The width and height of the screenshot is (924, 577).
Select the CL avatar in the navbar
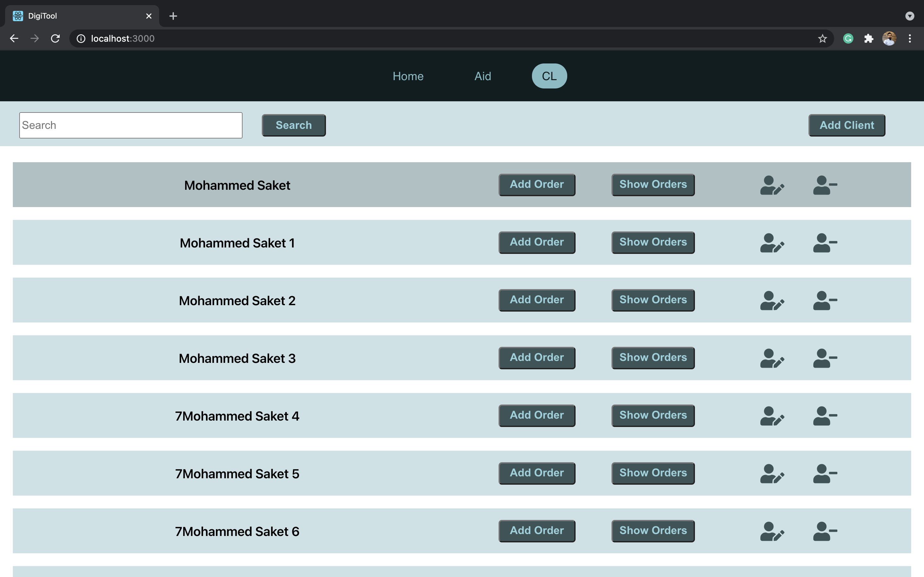pos(549,76)
